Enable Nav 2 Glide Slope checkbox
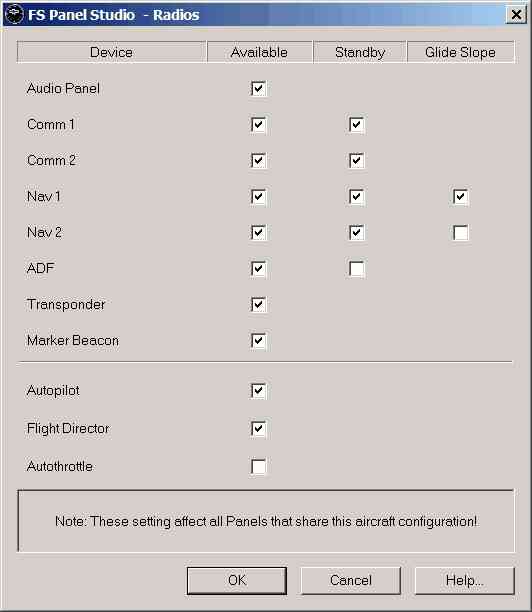This screenshot has width=532, height=612. (461, 233)
